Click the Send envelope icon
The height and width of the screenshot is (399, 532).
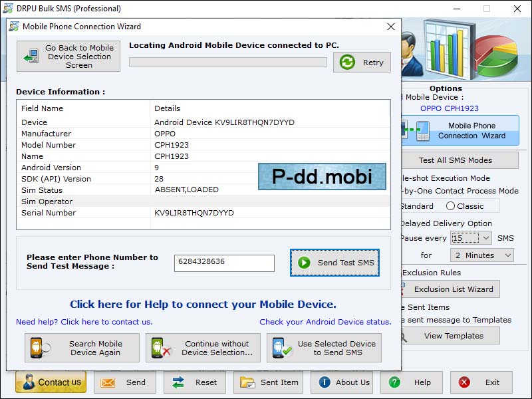pyautogui.click(x=106, y=382)
